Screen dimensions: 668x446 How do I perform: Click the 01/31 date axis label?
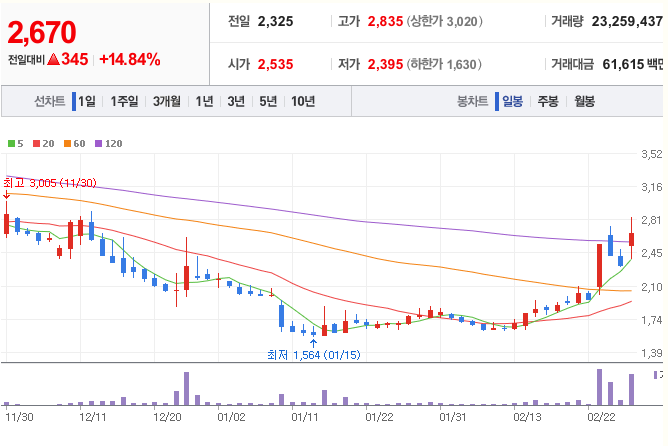point(453,417)
